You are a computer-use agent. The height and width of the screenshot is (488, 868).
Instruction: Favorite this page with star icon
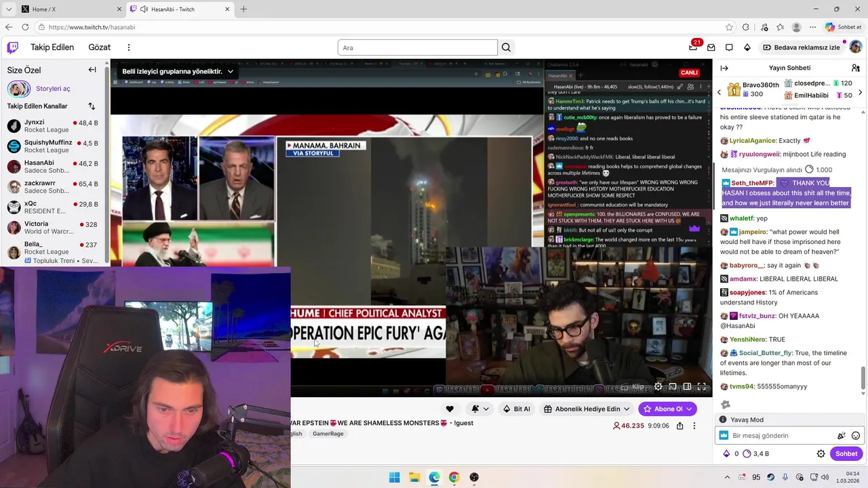point(729,27)
